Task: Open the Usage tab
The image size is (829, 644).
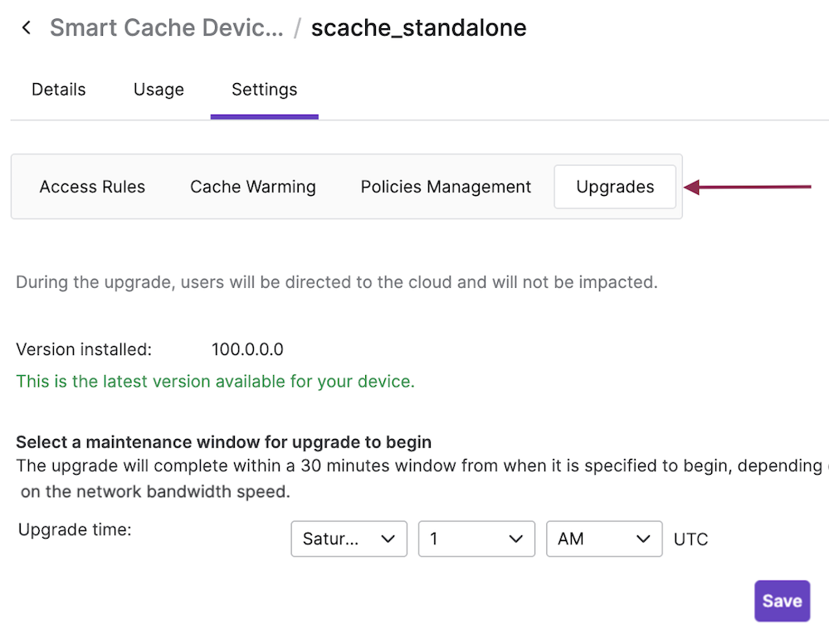Action: pos(158,89)
